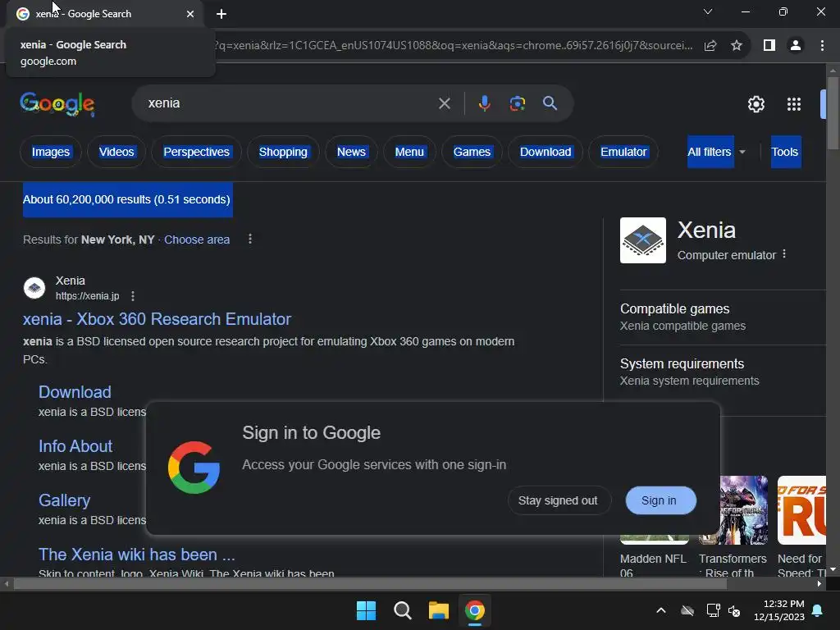The image size is (840, 630).
Task: Click the Xenia logo in the knowledge panel
Action: [x=643, y=240]
